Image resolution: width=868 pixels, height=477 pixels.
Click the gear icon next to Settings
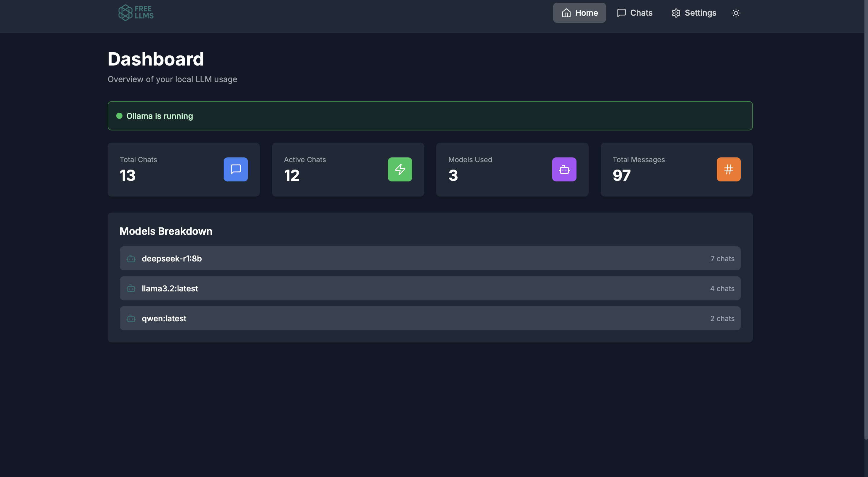pyautogui.click(x=676, y=13)
